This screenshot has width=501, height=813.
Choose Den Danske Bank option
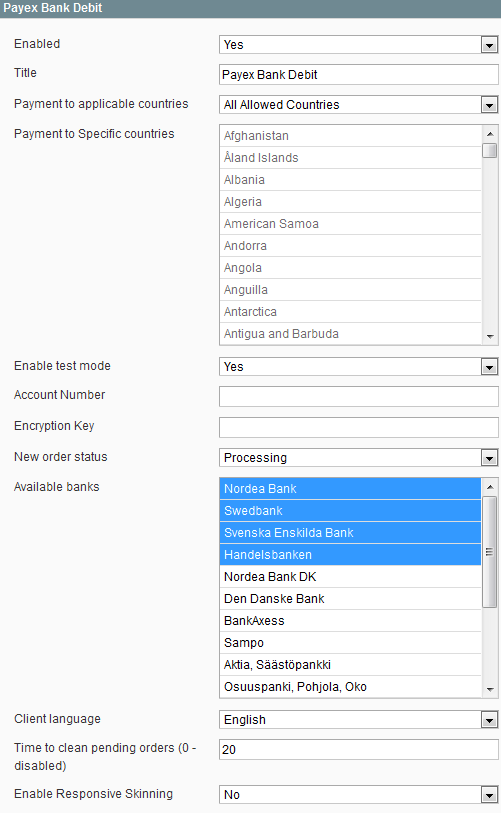pos(351,599)
